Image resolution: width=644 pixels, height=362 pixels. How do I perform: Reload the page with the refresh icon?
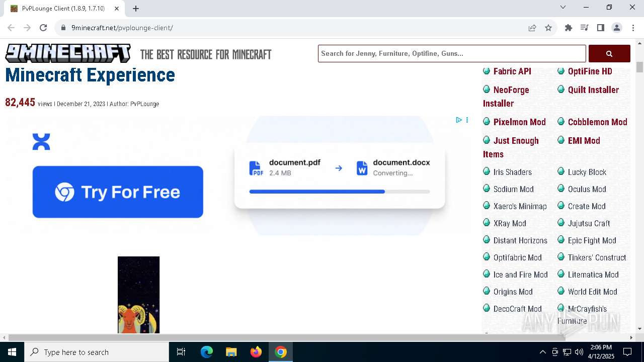pos(43,28)
